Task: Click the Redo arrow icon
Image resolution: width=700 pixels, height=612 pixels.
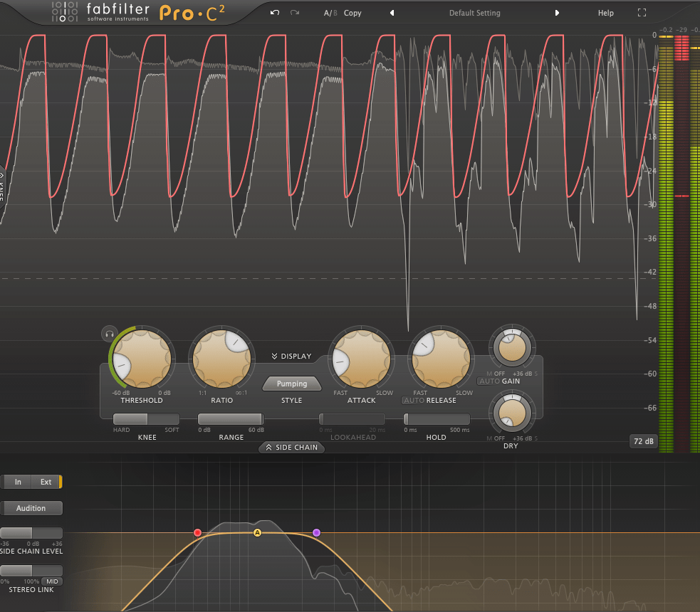Action: 295,13
